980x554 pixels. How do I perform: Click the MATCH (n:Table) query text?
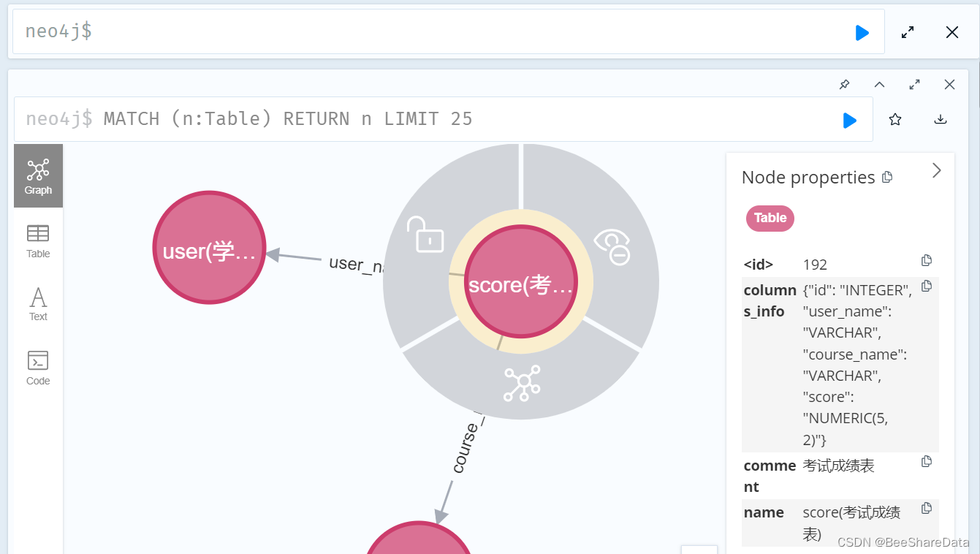coord(288,119)
